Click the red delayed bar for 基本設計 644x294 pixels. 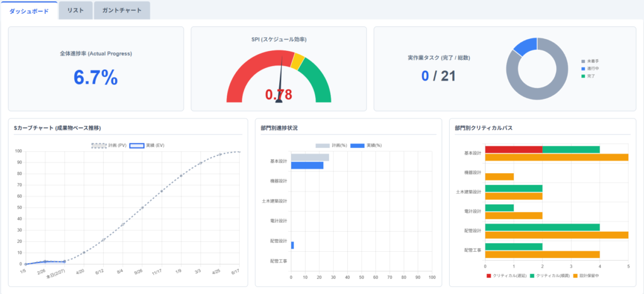pos(513,149)
